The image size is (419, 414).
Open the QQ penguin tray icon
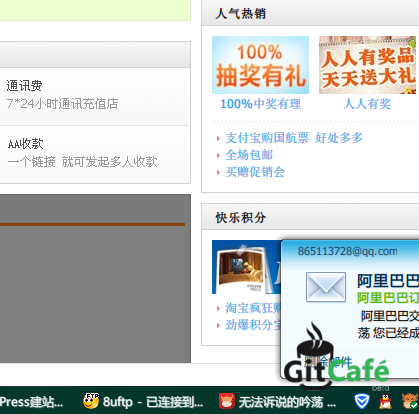tap(385, 401)
